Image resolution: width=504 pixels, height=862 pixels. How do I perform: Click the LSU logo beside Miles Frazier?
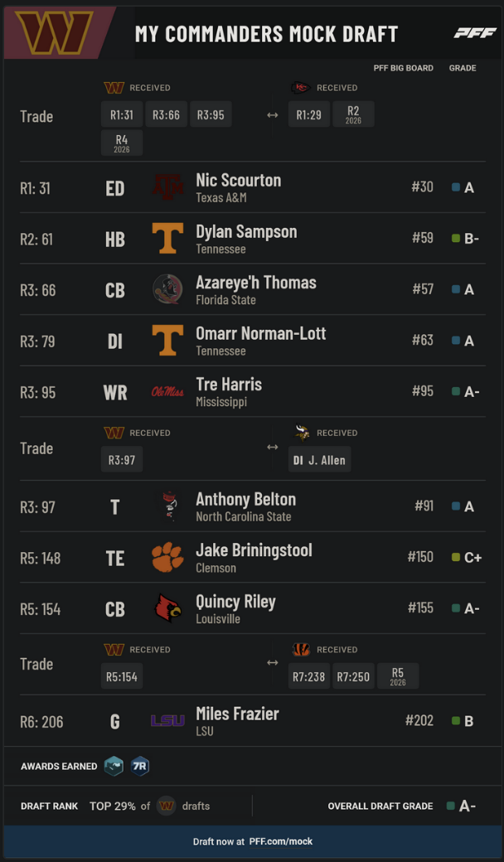coord(167,721)
